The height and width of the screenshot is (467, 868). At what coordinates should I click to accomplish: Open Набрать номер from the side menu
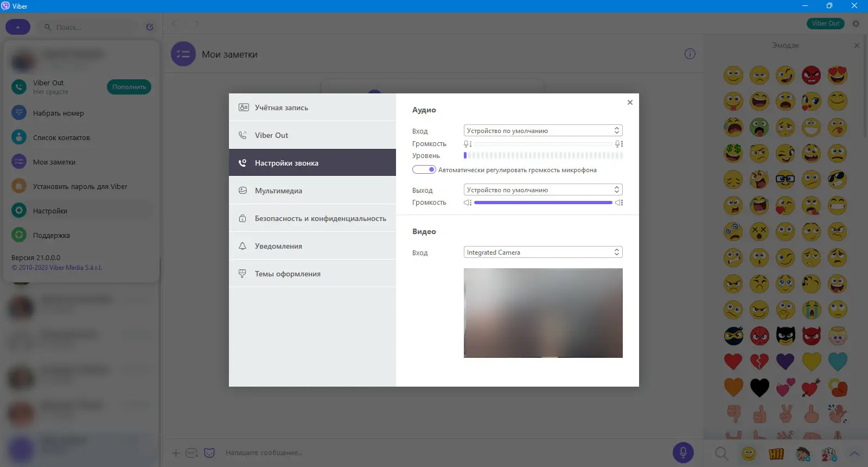81,113
